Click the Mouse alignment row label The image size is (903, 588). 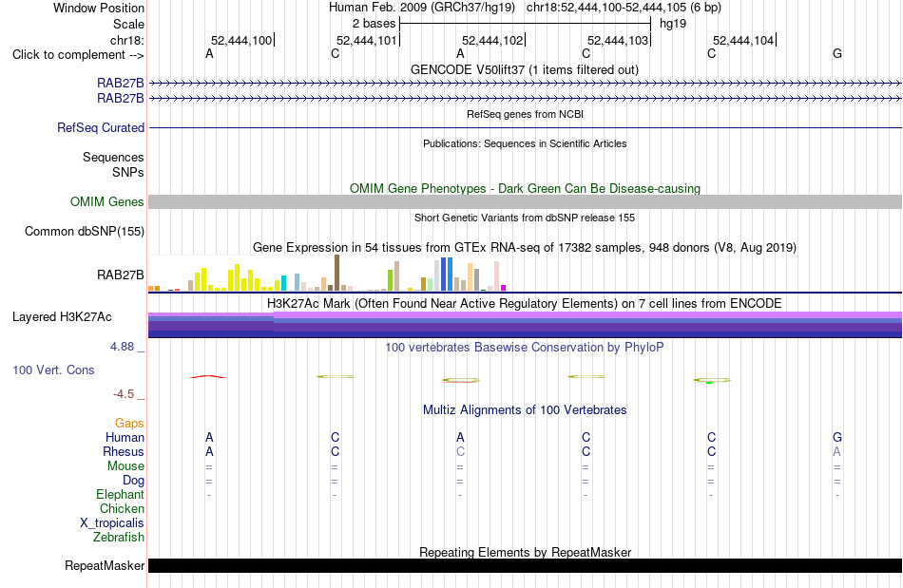(x=125, y=466)
